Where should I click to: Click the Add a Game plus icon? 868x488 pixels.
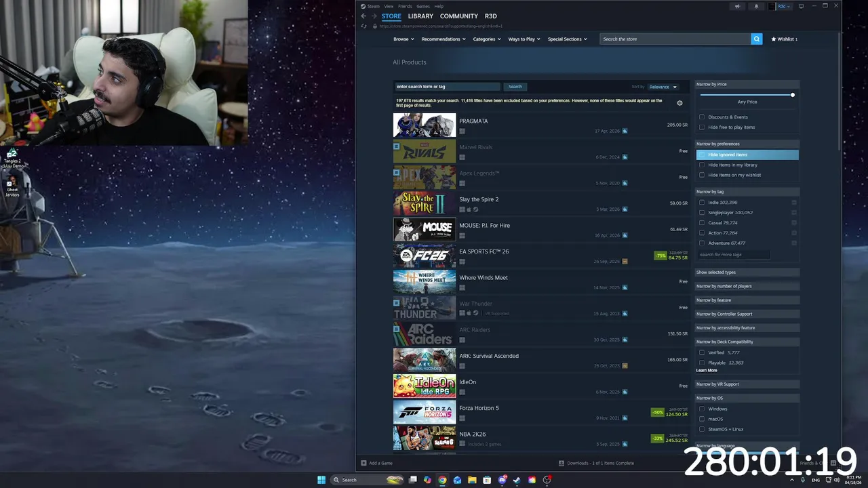coord(363,463)
